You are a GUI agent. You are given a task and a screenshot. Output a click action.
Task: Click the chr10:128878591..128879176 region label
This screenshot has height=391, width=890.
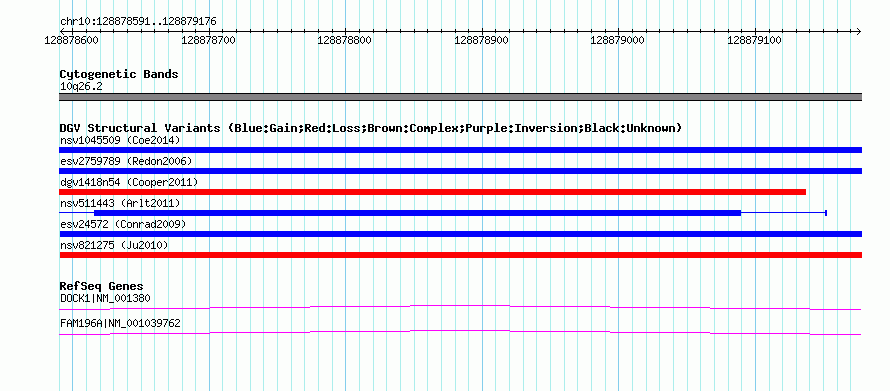pos(138,22)
